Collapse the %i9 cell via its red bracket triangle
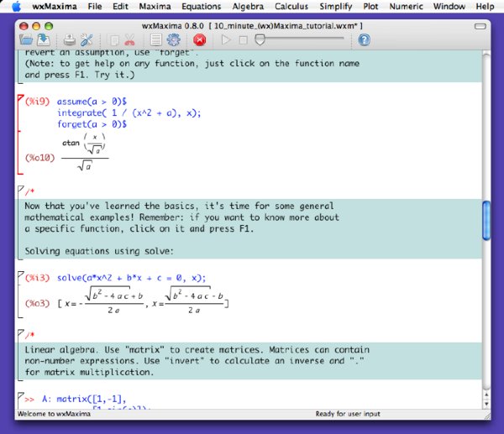 [21, 98]
